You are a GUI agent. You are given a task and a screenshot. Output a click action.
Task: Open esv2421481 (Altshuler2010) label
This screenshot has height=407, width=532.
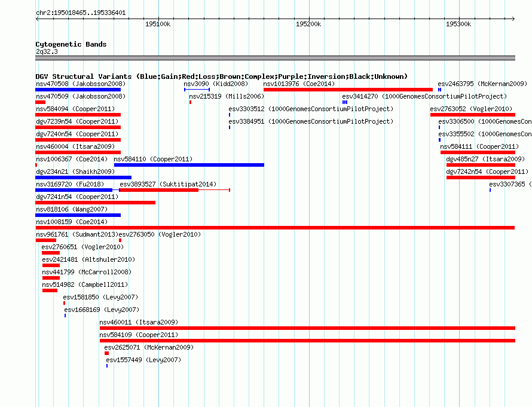click(x=88, y=259)
